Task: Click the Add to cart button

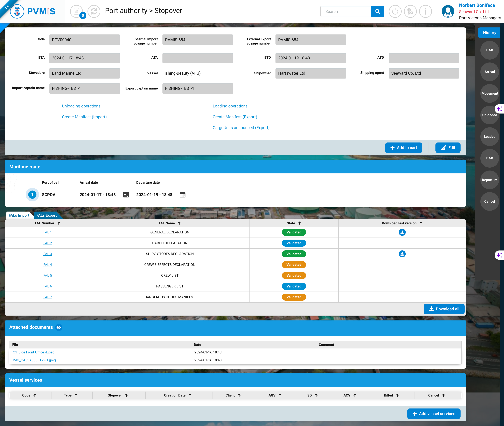Action: click(403, 148)
